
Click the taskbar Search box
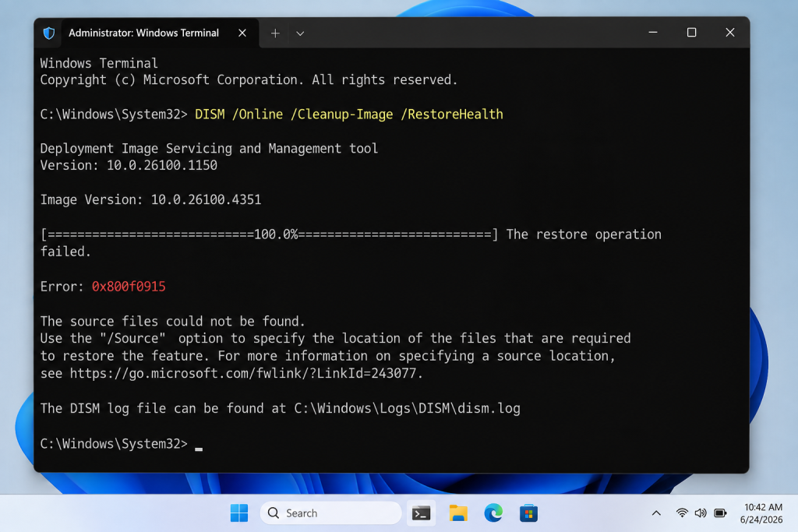330,513
